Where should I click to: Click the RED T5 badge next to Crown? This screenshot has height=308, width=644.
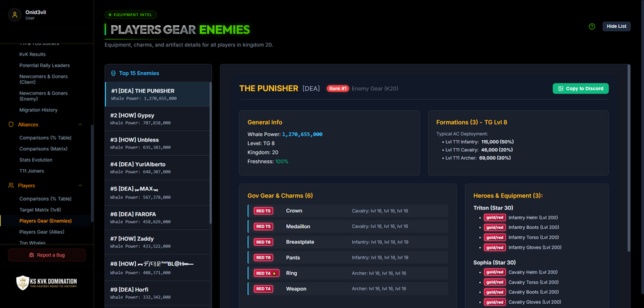264,211
